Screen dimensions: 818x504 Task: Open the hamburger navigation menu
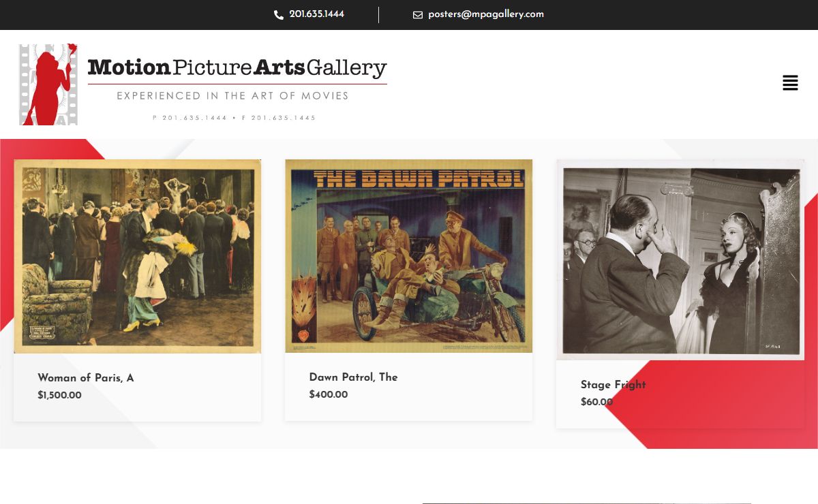790,83
